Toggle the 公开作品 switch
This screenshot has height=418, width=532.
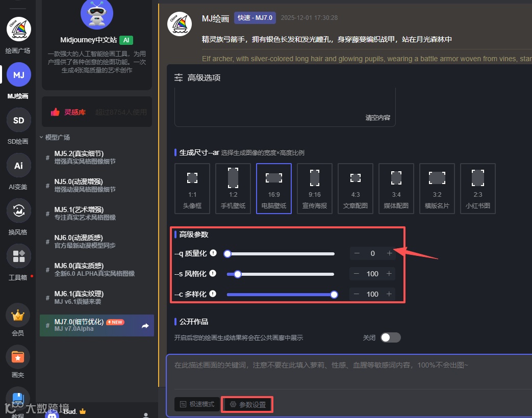click(391, 337)
